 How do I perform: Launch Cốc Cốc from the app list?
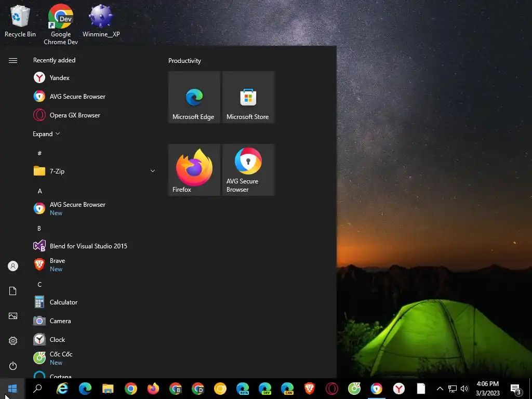pyautogui.click(x=94, y=358)
